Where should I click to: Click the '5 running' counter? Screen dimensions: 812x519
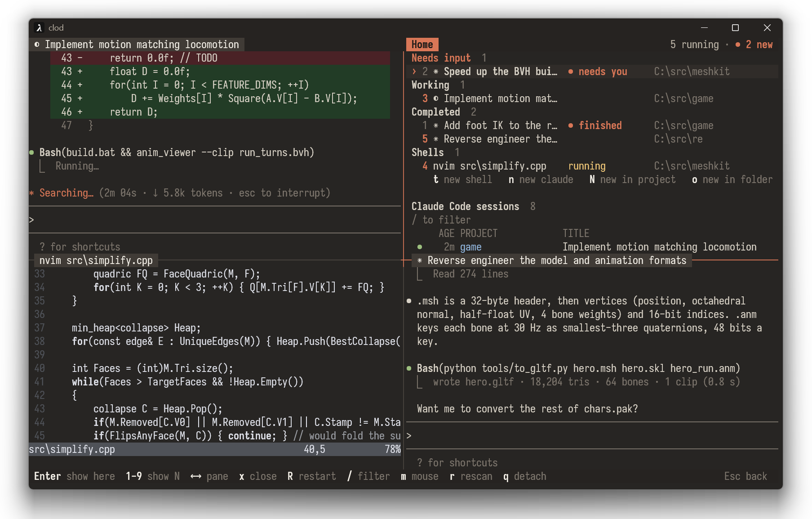click(x=694, y=45)
